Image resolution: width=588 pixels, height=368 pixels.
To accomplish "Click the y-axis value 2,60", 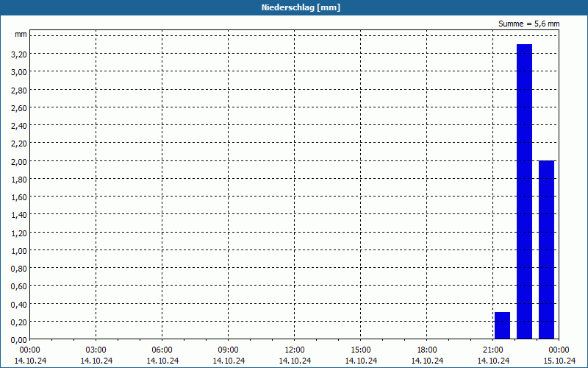I will [19, 108].
